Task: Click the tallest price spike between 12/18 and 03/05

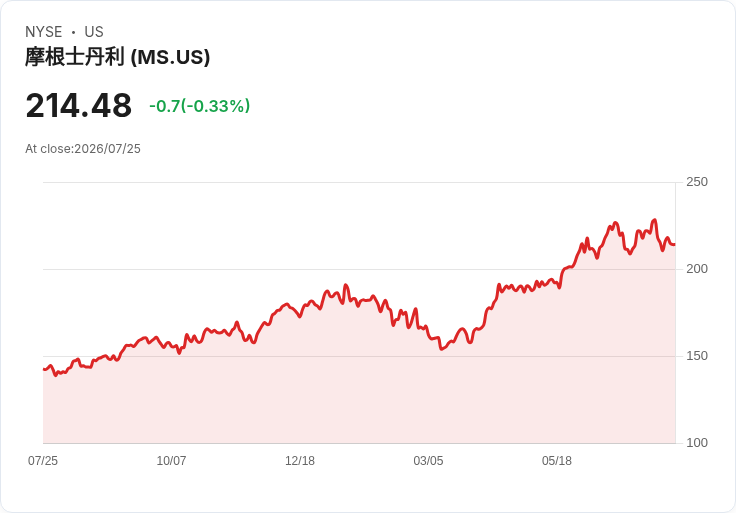Action: (346, 285)
